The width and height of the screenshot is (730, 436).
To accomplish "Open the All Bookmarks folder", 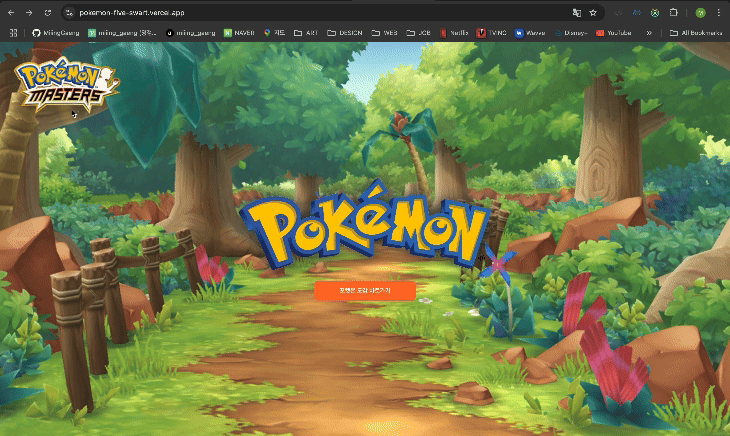I will 696,33.
